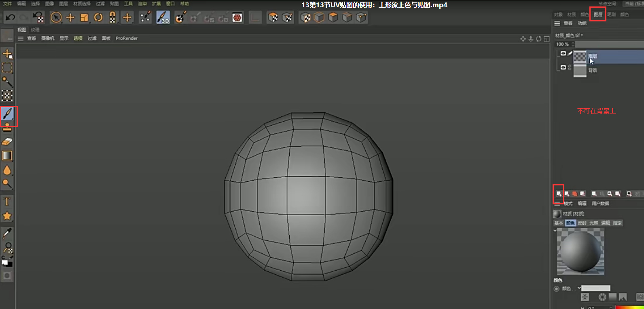Open the ProRender viewport menu
Screen dimensions: 644x309
(x=127, y=38)
